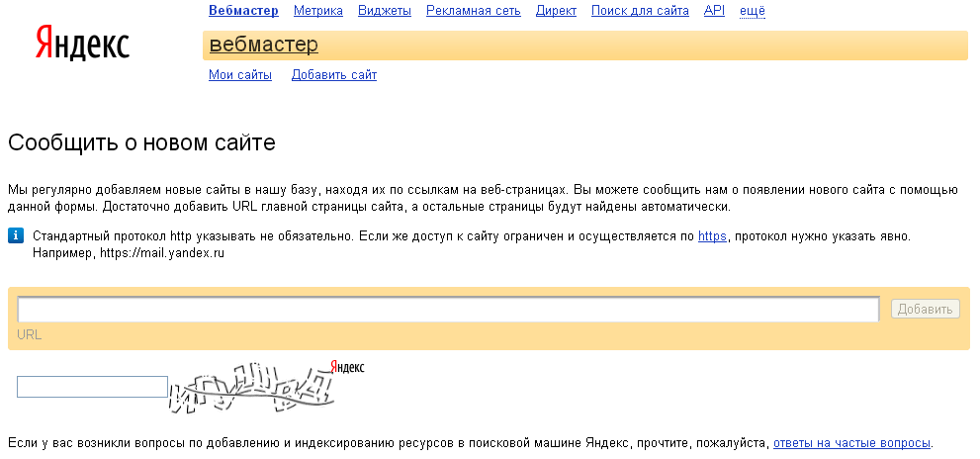Open Рекламная сеть link
The image size is (980, 459).
tap(473, 11)
